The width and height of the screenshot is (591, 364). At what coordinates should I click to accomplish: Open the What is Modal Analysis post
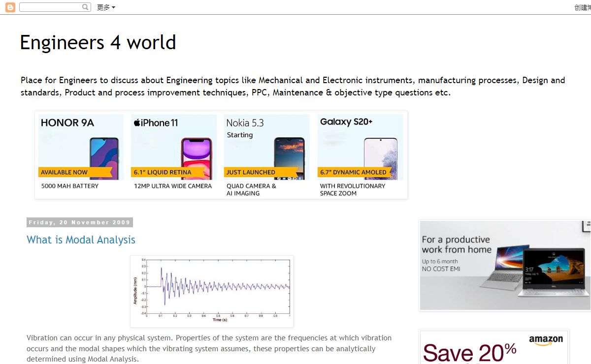(81, 240)
